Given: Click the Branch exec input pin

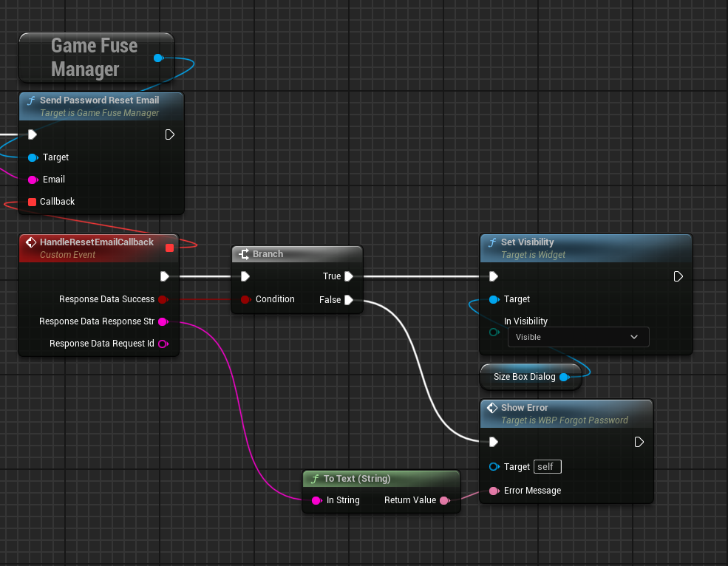Looking at the screenshot, I should pyautogui.click(x=245, y=277).
